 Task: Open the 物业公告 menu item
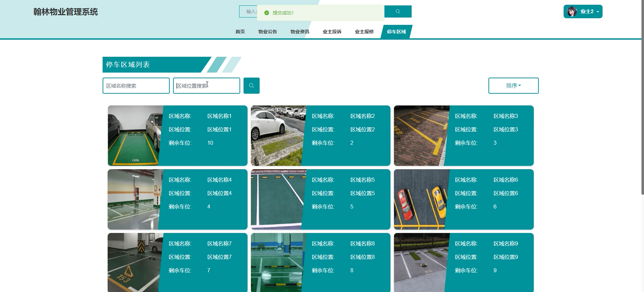coord(268,32)
